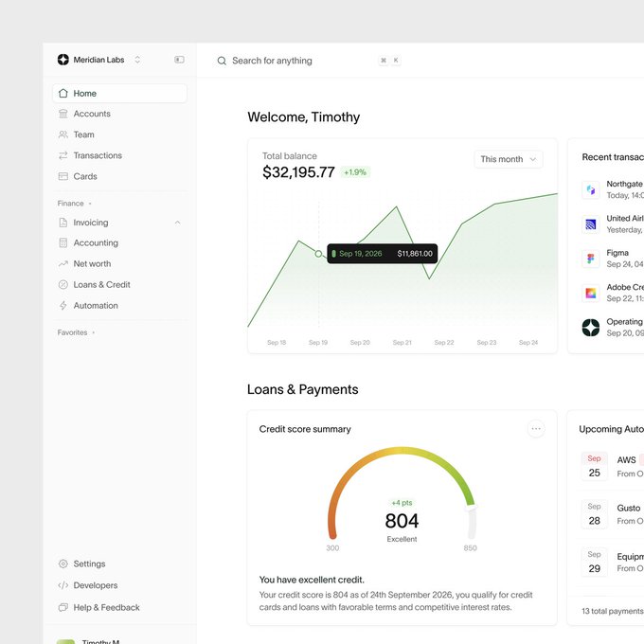The width and height of the screenshot is (644, 644).
Task: Open the Meridian Labs workspace switcher arrows
Action: [x=137, y=60]
